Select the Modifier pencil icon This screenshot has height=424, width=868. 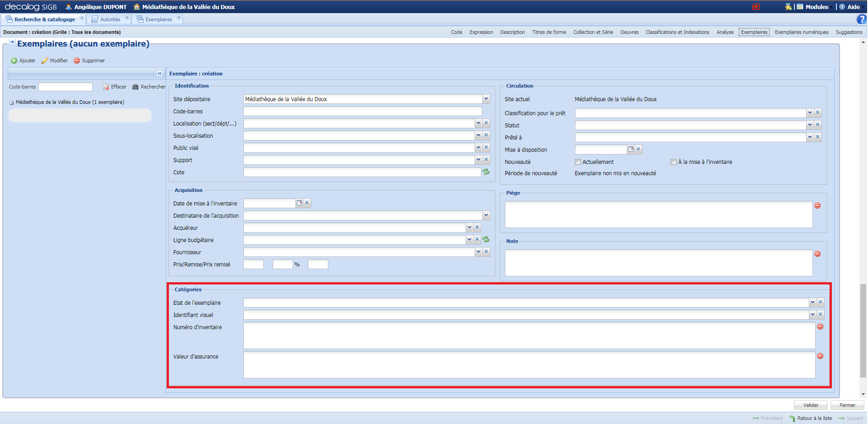pyautogui.click(x=44, y=60)
